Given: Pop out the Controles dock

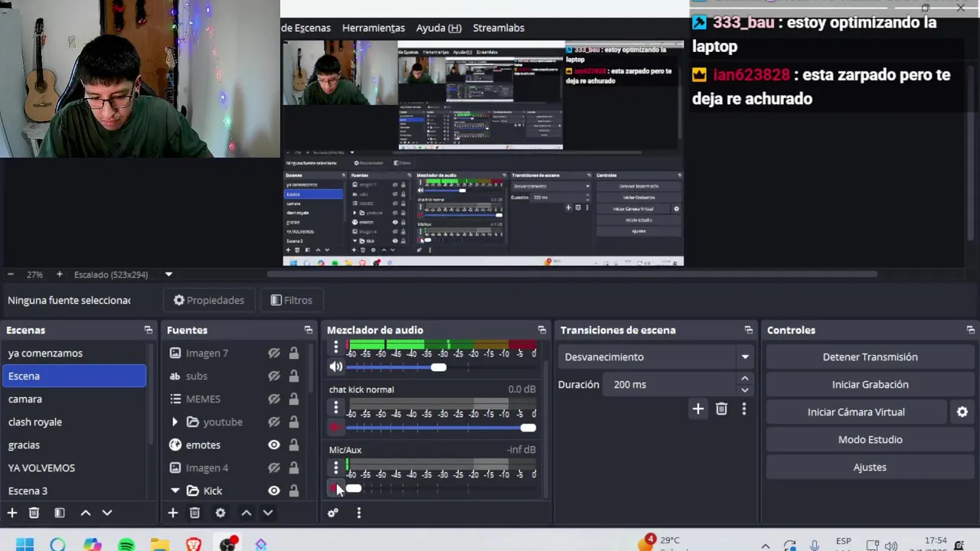Looking at the screenshot, I should [971, 330].
